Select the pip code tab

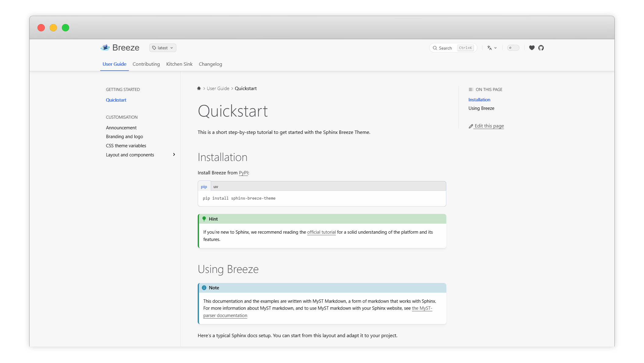pos(204,187)
